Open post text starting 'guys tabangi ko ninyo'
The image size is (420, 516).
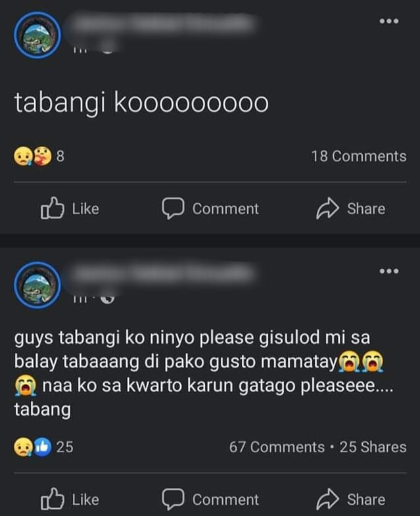click(204, 373)
